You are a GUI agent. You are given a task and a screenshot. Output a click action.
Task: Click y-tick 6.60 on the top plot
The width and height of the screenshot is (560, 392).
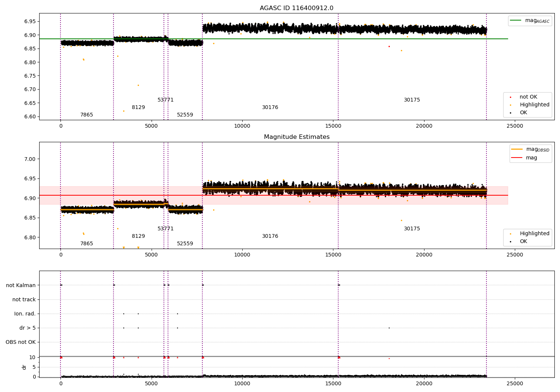point(30,117)
